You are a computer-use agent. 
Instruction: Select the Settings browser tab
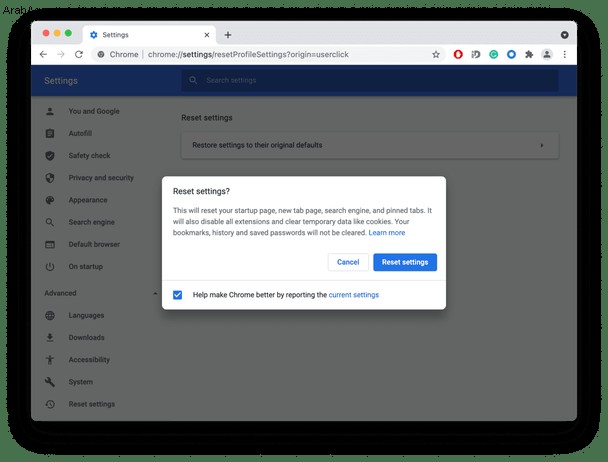[149, 35]
